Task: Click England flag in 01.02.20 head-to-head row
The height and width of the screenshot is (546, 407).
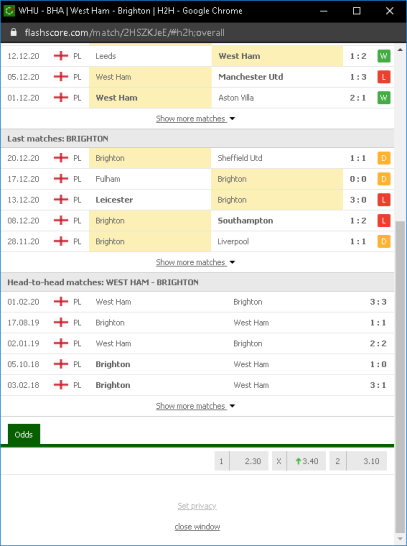Action: pos(61,302)
